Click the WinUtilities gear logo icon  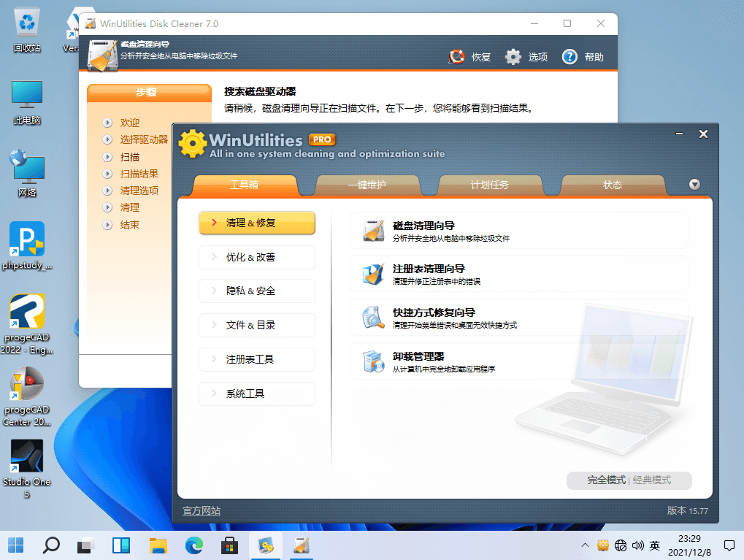[193, 143]
